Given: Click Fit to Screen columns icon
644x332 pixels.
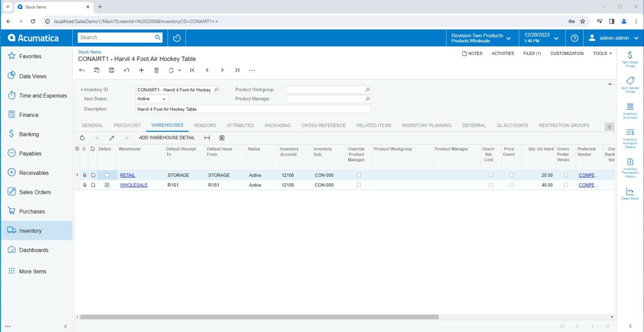Looking at the screenshot, I should 207,138.
